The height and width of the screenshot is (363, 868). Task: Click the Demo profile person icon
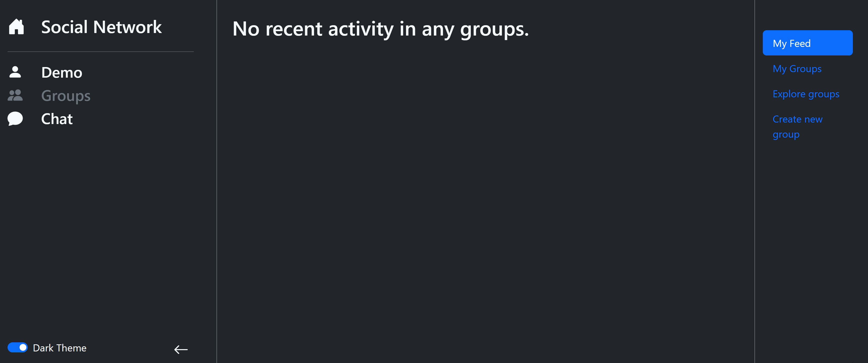tap(15, 72)
